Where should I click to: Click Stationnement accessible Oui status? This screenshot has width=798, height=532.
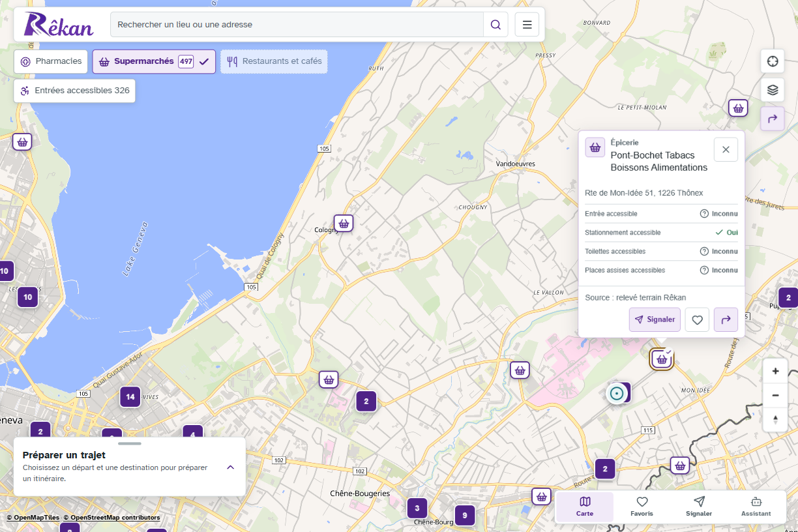[726, 233]
